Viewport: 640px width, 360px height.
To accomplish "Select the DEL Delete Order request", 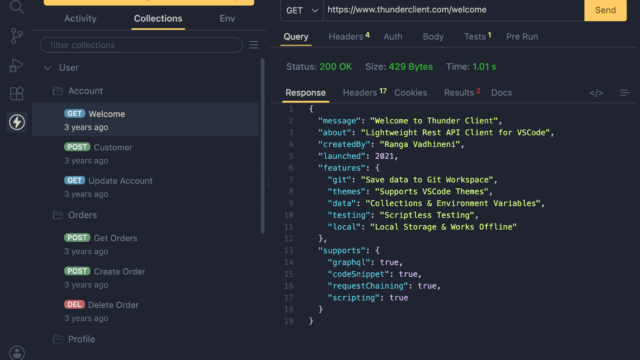I will 145,311.
